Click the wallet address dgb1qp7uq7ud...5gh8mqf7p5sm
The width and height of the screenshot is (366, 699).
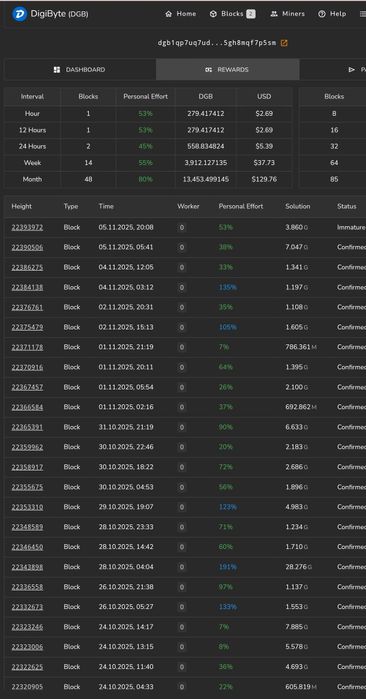coord(217,43)
